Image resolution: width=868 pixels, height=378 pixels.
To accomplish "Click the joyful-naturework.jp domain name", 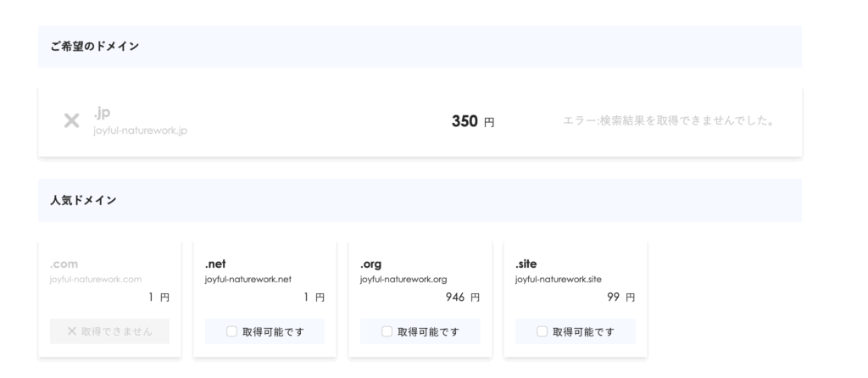I will tap(141, 131).
